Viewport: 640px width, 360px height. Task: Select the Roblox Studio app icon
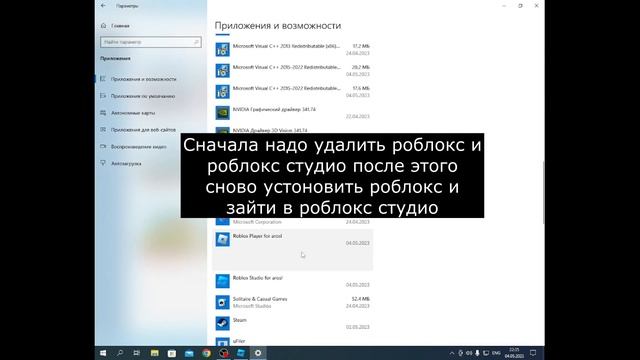click(222, 281)
